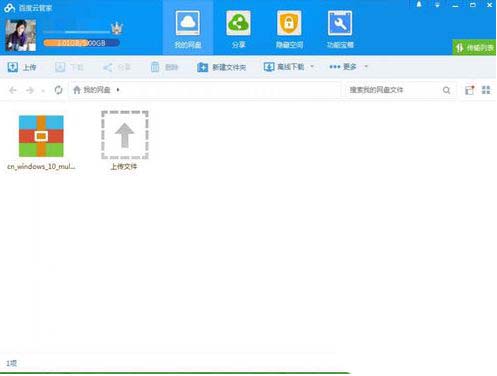Click the 新建文件夹 new folder button

tap(221, 67)
